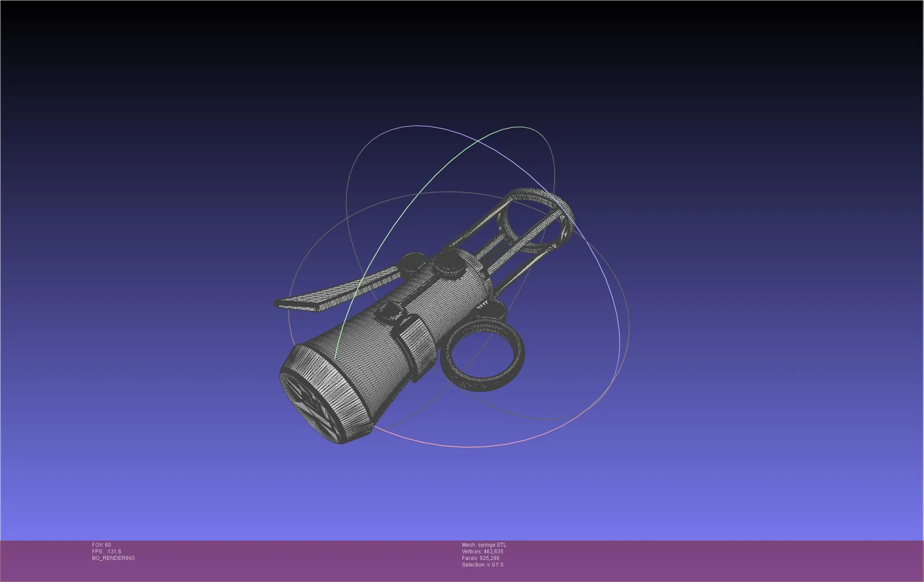Click the Mesh: syringe.STL label
Screen dimensions: 924x582
click(484, 545)
